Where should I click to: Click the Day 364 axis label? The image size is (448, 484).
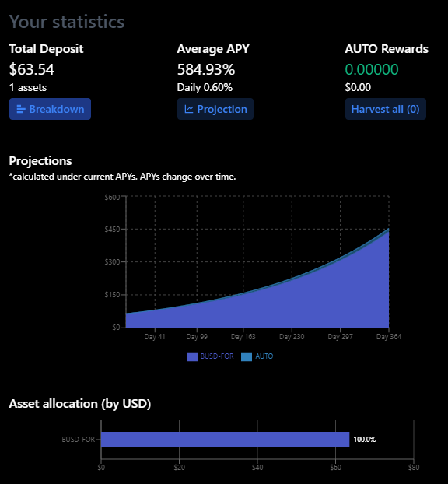(389, 337)
